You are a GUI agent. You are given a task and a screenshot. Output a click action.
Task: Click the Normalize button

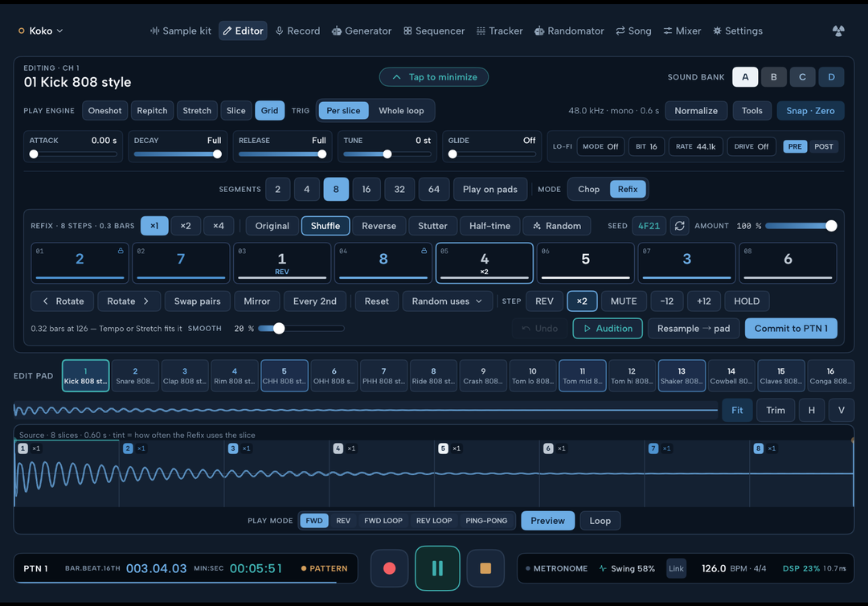(x=696, y=111)
